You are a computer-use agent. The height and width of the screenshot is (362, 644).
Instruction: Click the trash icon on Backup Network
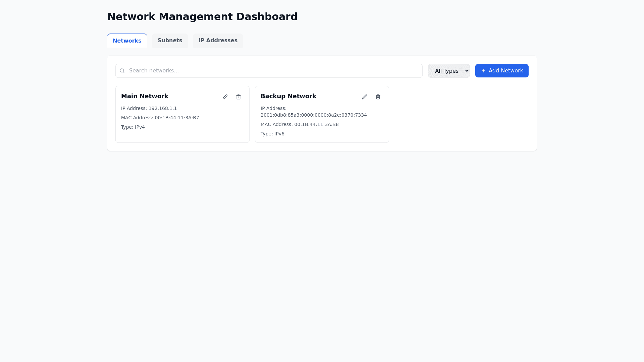pos(378,97)
